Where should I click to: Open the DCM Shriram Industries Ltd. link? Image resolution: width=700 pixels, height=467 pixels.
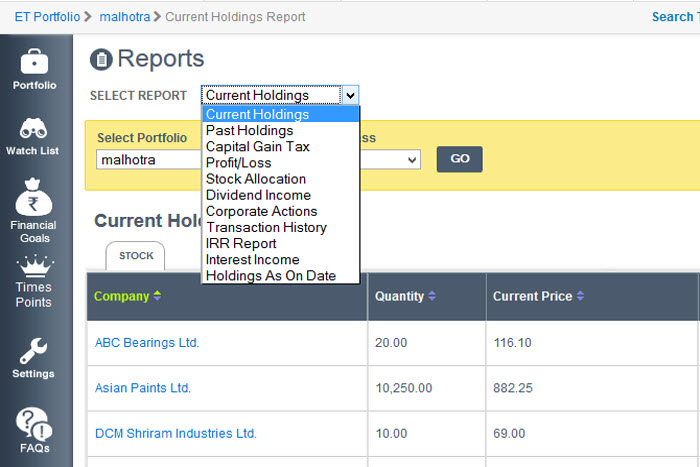click(x=176, y=433)
